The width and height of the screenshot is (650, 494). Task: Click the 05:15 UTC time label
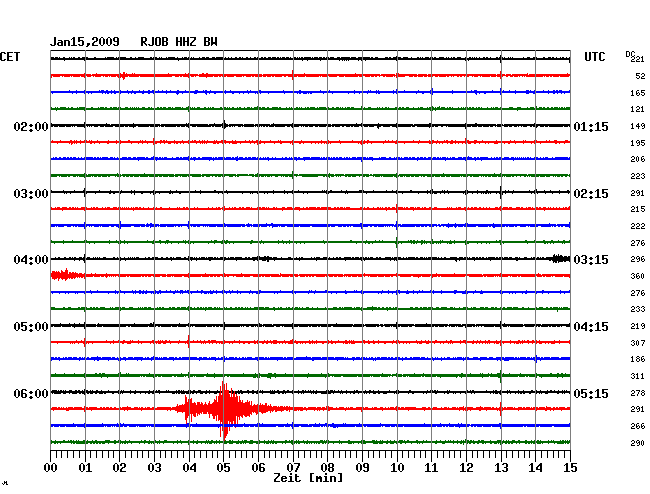[x=591, y=394]
